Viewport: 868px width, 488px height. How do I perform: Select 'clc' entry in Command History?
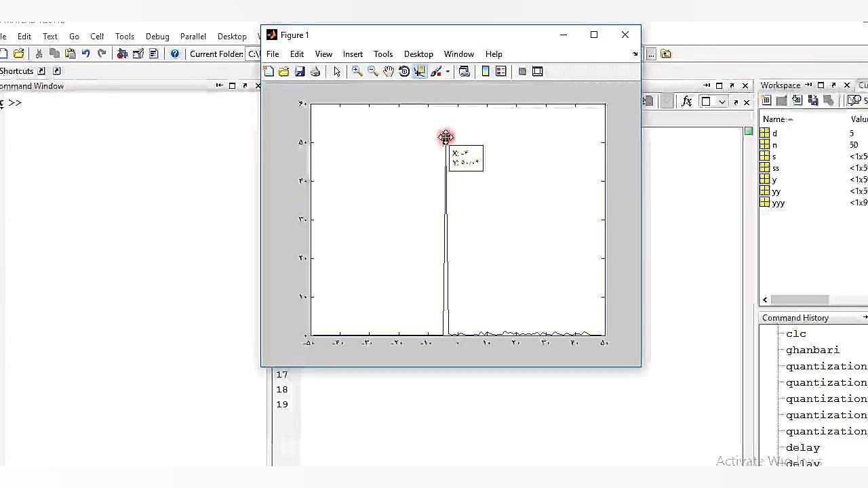click(x=796, y=334)
